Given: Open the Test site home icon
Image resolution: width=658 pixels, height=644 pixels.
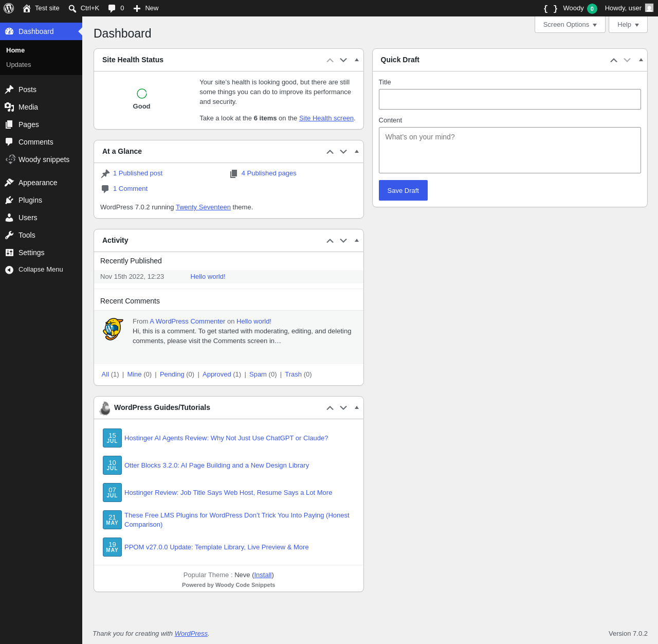Looking at the screenshot, I should (27, 8).
